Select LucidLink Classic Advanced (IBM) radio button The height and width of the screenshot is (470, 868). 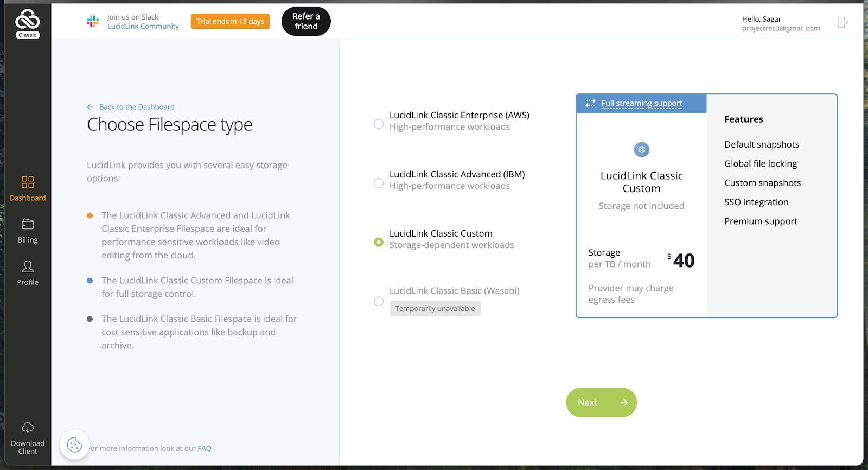tap(379, 183)
